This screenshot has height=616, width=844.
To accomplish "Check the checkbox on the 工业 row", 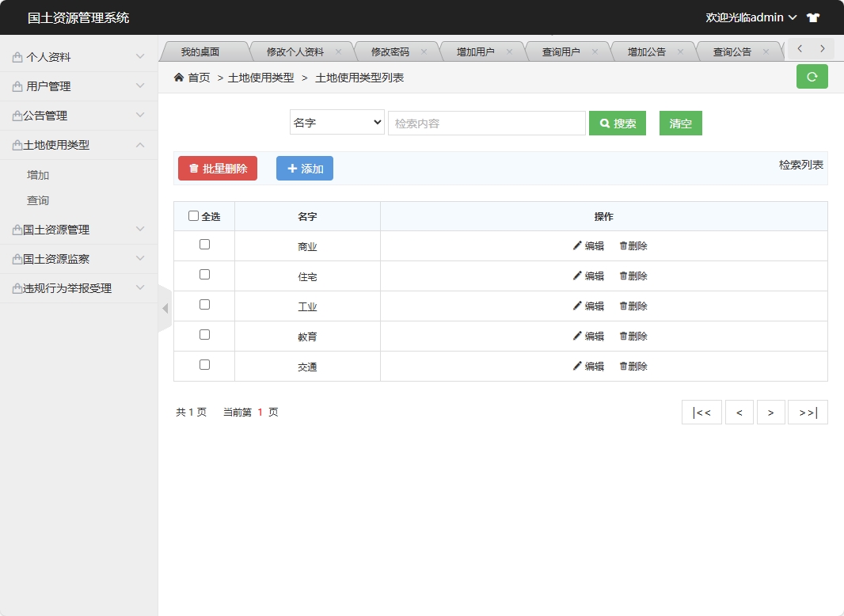I will click(204, 305).
